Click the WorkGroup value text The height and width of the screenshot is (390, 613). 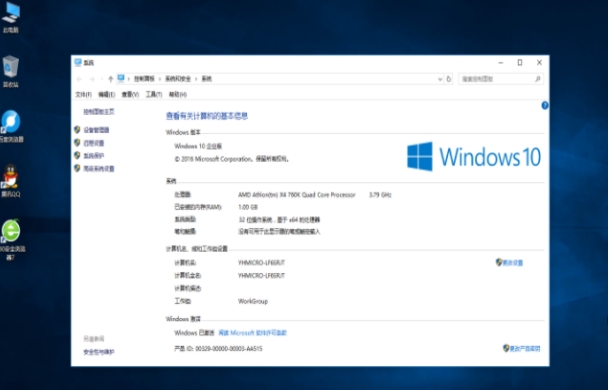(x=253, y=301)
